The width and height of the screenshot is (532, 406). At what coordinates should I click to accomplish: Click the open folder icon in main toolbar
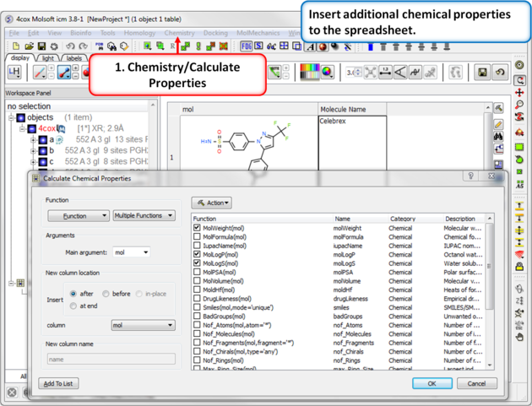pos(30,46)
